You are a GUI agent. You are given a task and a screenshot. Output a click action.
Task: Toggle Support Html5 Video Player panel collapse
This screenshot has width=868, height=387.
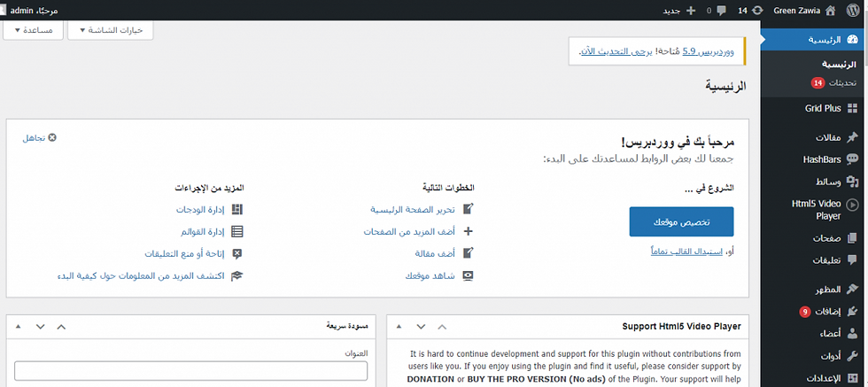pyautogui.click(x=399, y=327)
